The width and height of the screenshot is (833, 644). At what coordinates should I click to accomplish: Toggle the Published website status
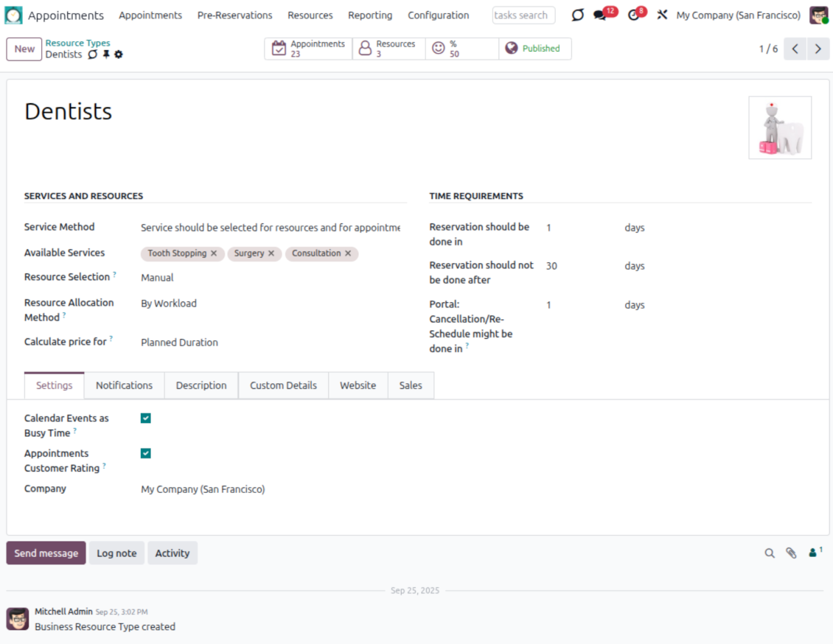(534, 49)
